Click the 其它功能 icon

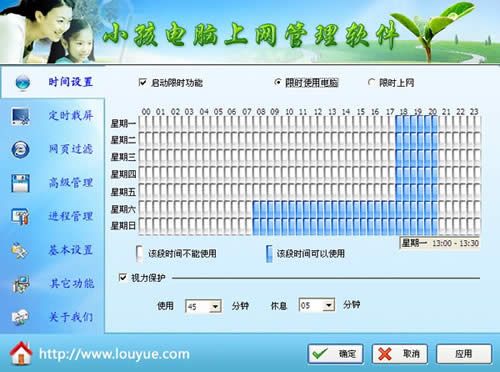click(21, 284)
